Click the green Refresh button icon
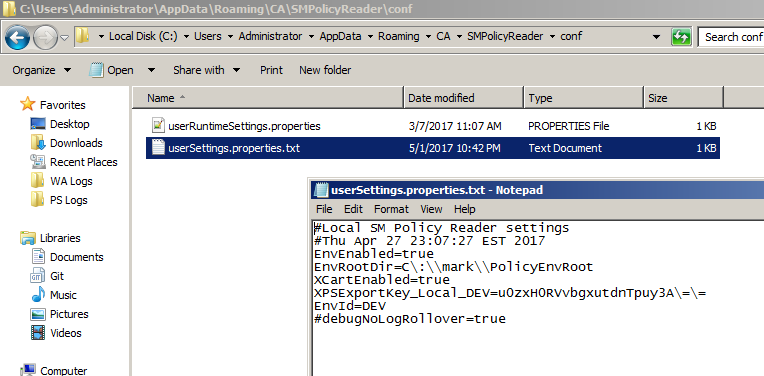 681,37
